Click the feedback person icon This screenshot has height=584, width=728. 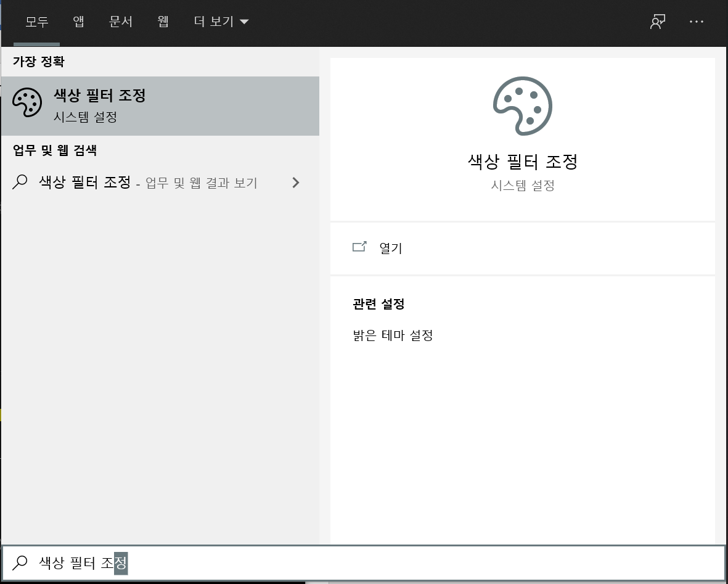click(658, 22)
